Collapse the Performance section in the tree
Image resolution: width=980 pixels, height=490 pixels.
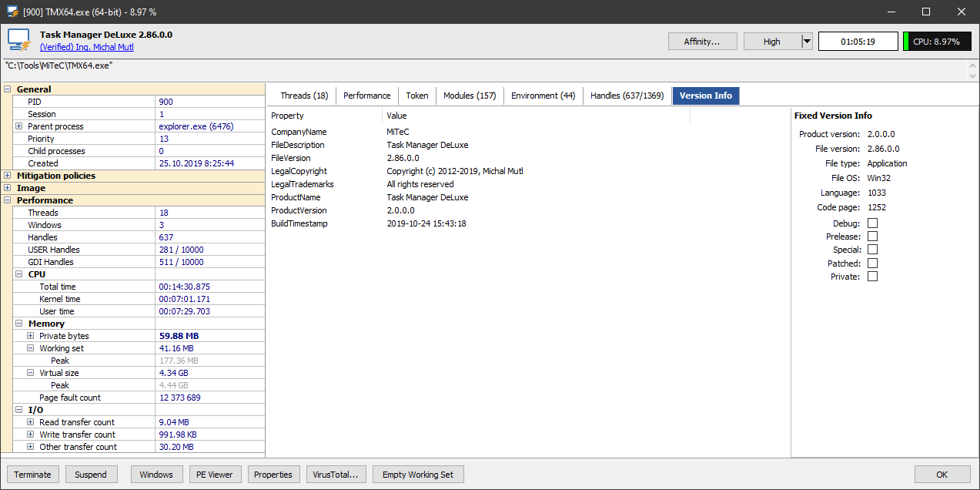coord(8,200)
